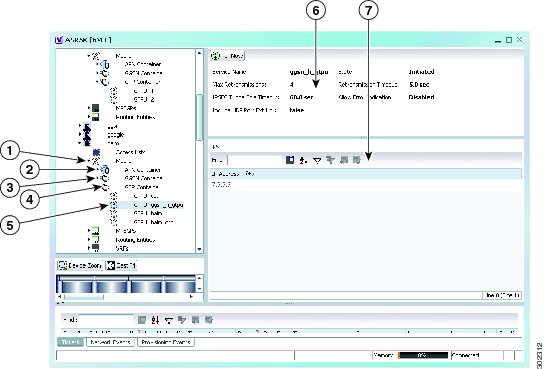Click the device view horizontal scrollbar thumb
The image size is (545, 369).
tap(84, 297)
